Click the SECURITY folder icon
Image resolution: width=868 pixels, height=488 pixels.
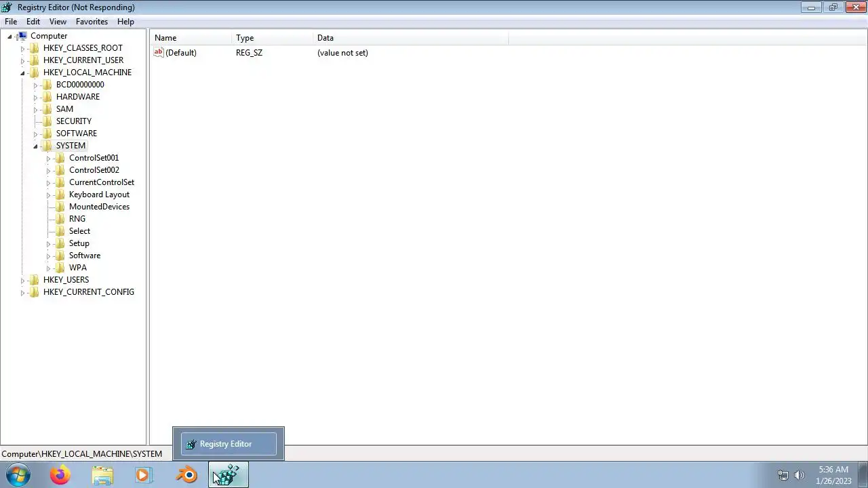[47, 121]
